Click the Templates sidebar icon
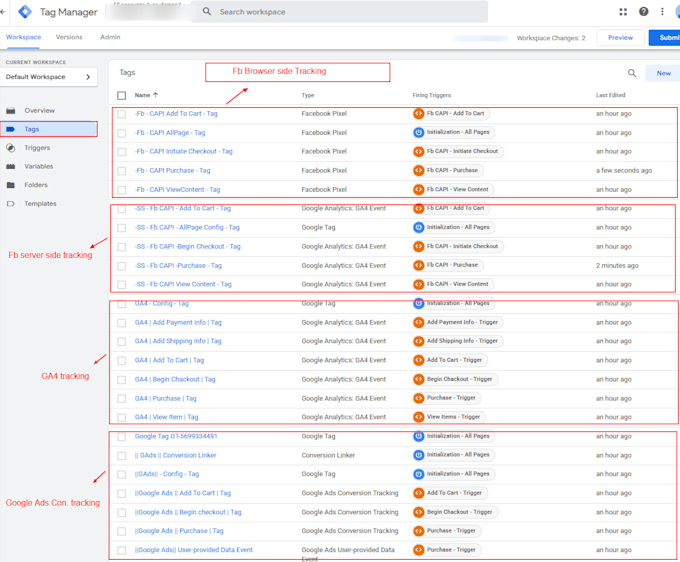Image resolution: width=680 pixels, height=562 pixels. pos(11,204)
